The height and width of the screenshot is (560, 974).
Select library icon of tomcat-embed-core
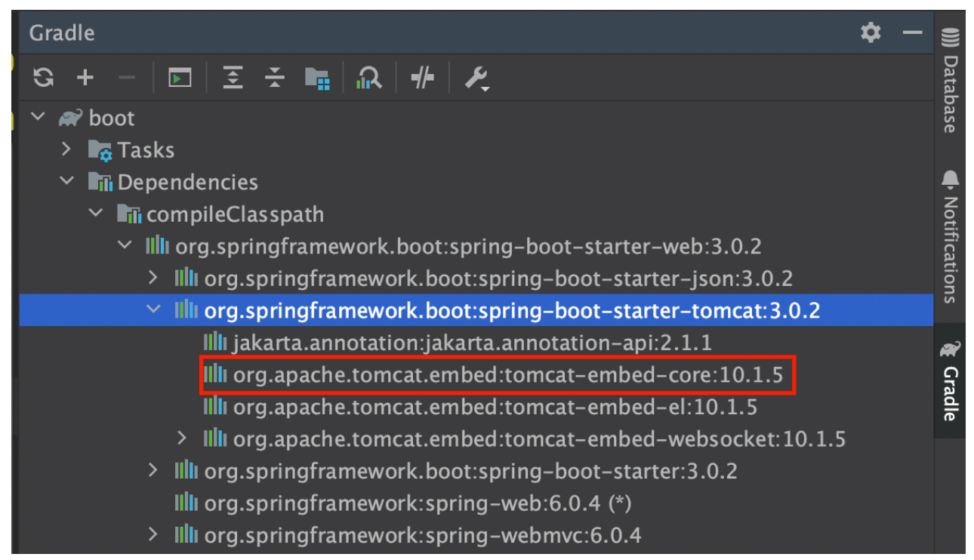215,374
